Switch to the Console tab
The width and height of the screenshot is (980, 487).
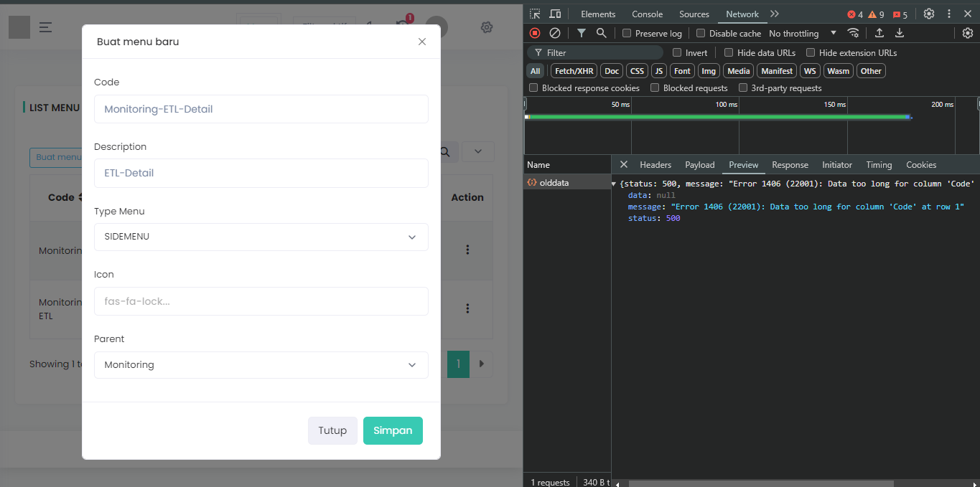[x=647, y=14]
